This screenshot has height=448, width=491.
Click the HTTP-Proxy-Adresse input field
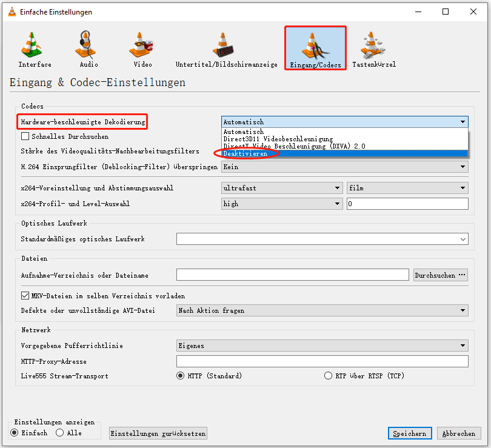pos(322,361)
